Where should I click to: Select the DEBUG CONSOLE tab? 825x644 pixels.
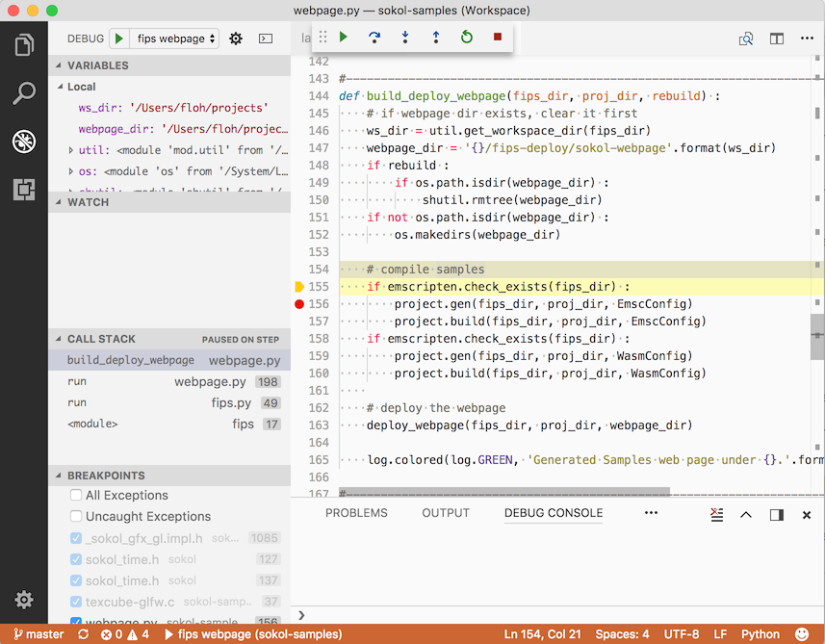coord(554,513)
